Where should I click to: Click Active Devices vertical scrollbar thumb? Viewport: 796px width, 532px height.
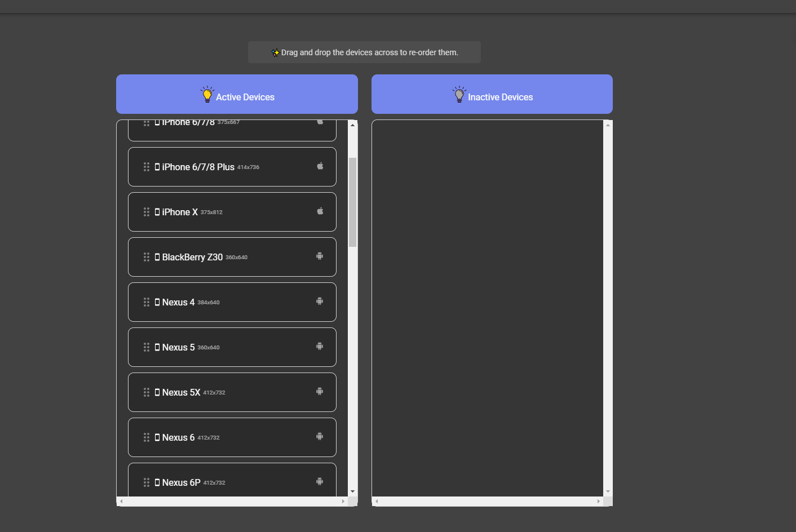(x=353, y=202)
